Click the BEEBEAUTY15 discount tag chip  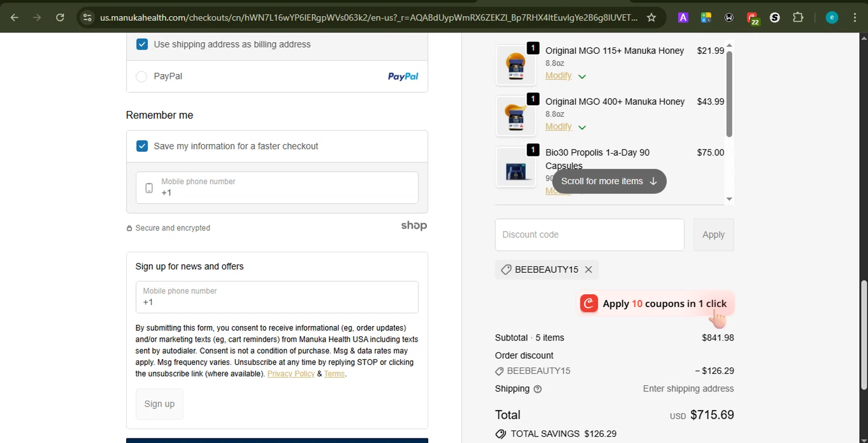tap(547, 269)
